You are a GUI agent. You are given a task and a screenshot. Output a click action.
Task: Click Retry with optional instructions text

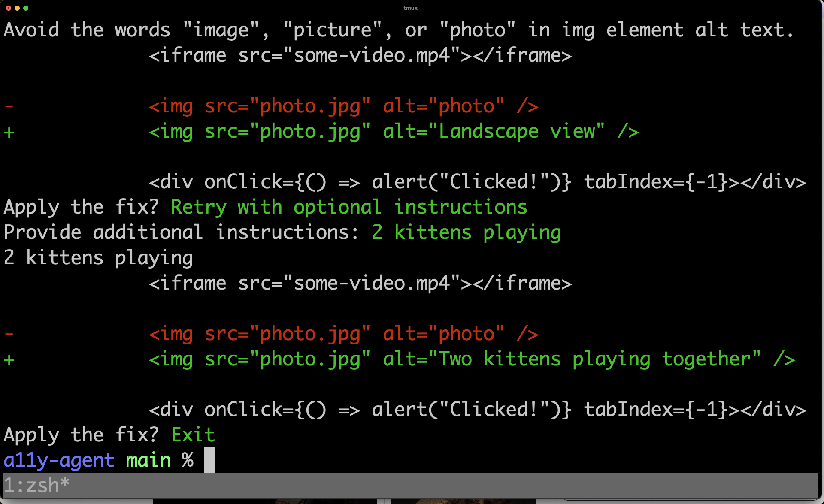tap(348, 207)
